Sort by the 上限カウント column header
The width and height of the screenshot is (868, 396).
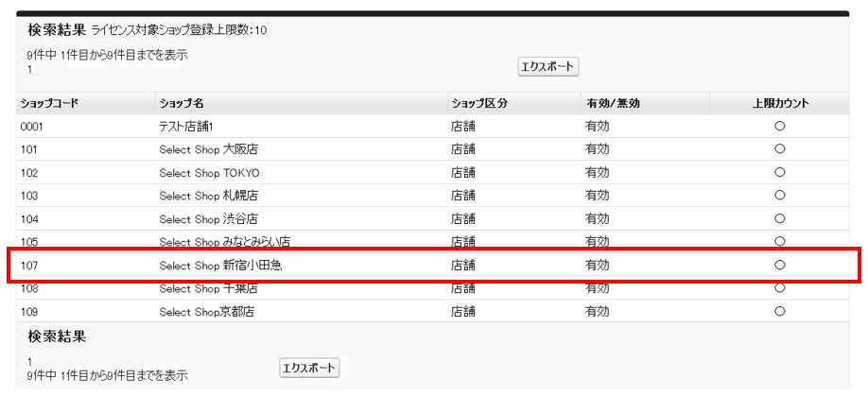point(779,103)
